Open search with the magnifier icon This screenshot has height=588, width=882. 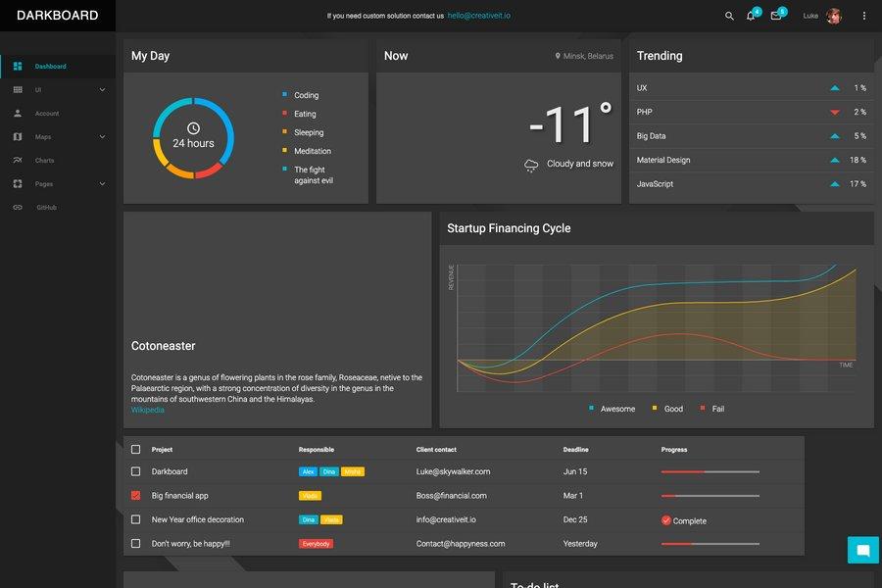(x=729, y=16)
